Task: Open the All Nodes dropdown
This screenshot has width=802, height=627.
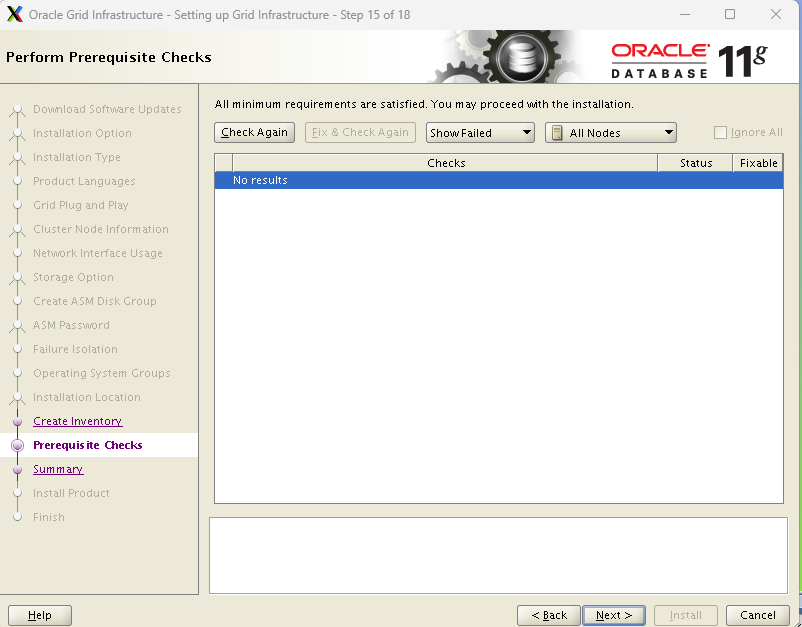Action: (x=611, y=132)
